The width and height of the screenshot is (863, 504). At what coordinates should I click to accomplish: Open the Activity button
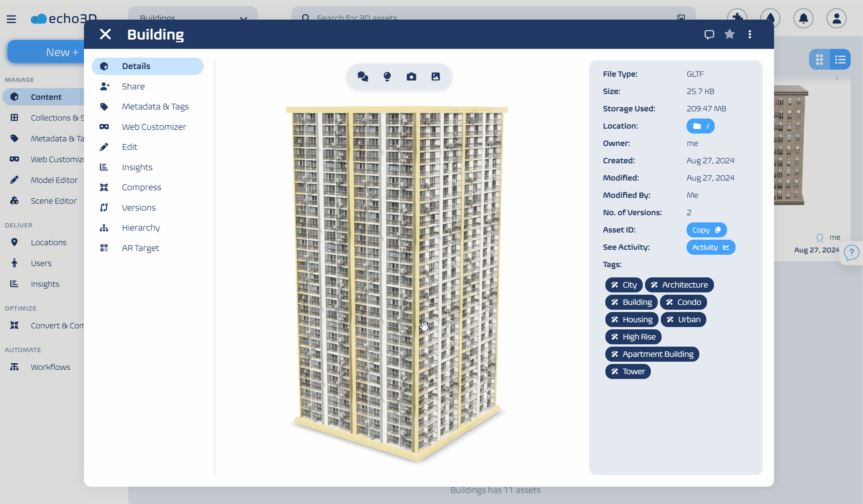pos(711,247)
